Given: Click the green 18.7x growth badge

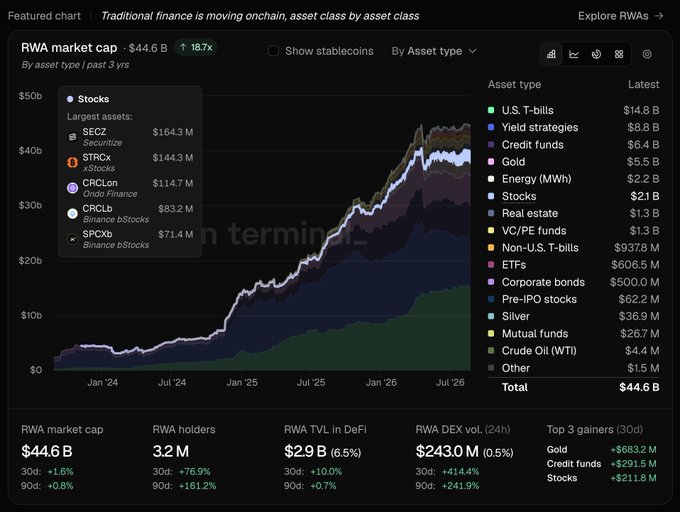Looking at the screenshot, I should (196, 47).
